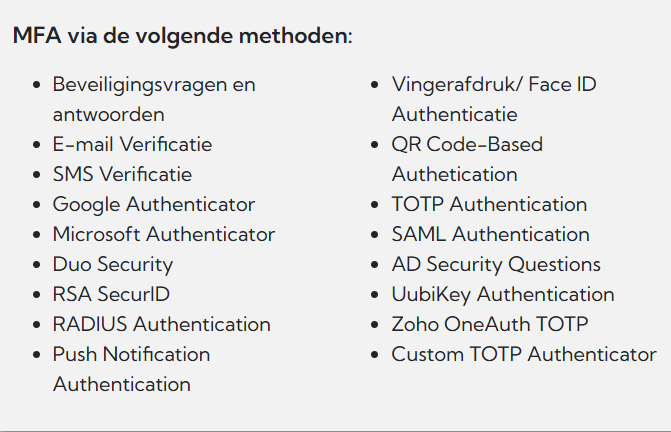This screenshot has width=671, height=432.
Task: Select the 'SMS Verificatie' item
Action: [122, 174]
